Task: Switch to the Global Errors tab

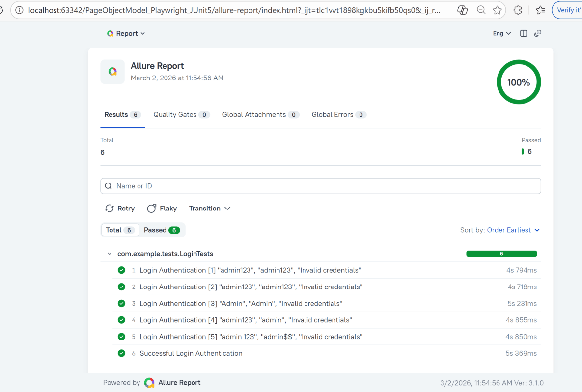Action: pyautogui.click(x=338, y=115)
